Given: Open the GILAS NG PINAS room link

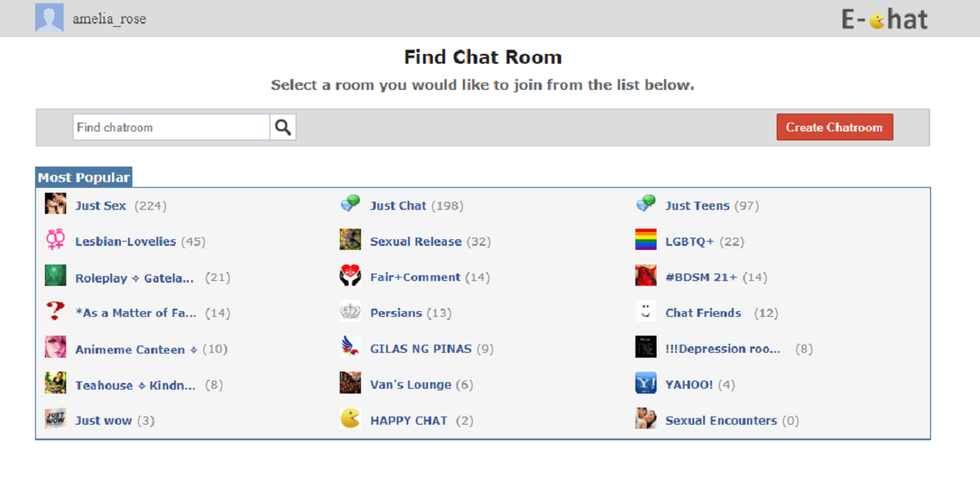Looking at the screenshot, I should tap(421, 349).
